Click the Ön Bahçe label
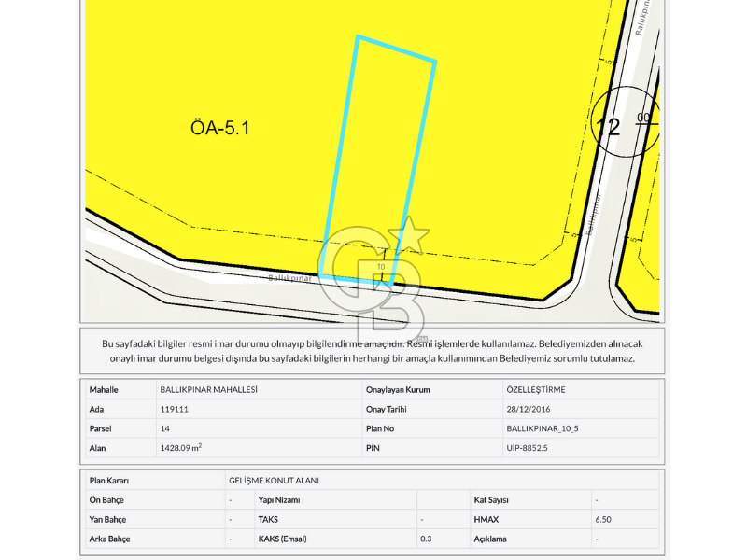Image resolution: width=747 pixels, height=560 pixels. 106,500
